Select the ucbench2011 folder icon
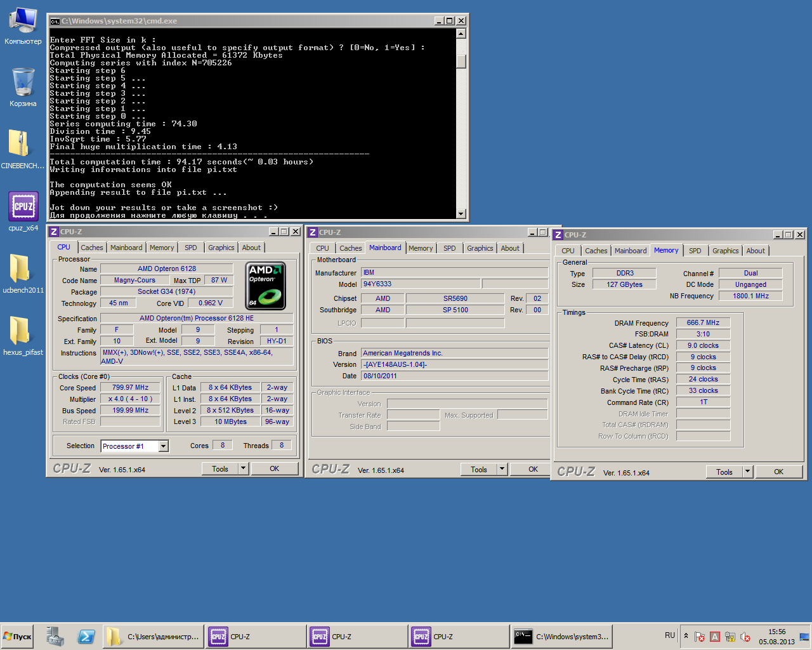The height and width of the screenshot is (650, 812). (23, 274)
